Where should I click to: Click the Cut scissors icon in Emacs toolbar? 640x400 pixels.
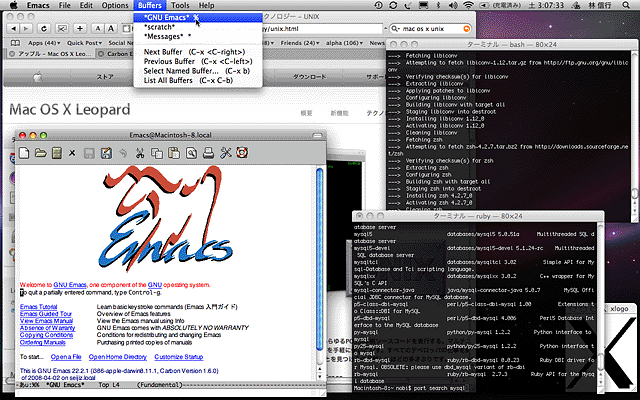coord(140,153)
